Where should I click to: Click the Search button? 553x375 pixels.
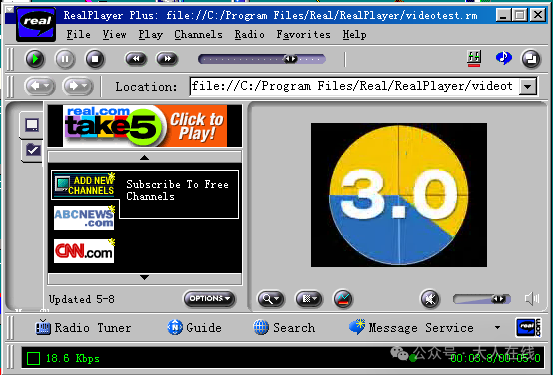click(284, 328)
